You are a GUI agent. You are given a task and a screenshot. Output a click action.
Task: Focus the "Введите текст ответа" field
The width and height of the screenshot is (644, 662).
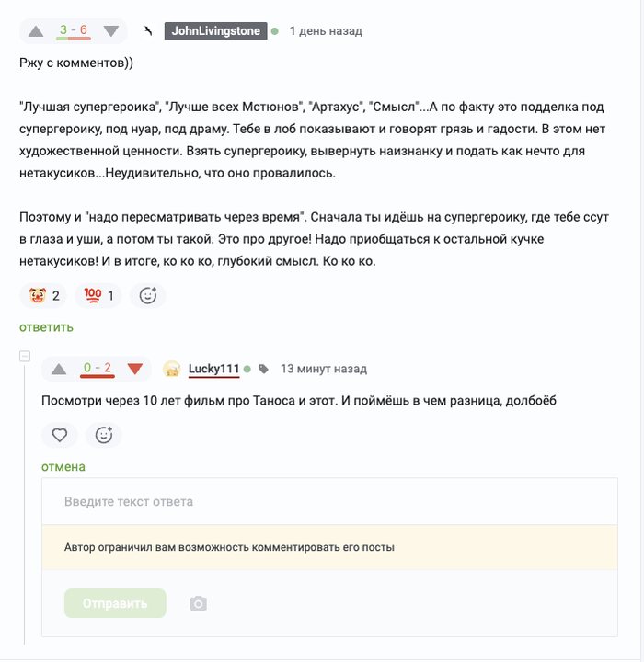click(x=329, y=502)
